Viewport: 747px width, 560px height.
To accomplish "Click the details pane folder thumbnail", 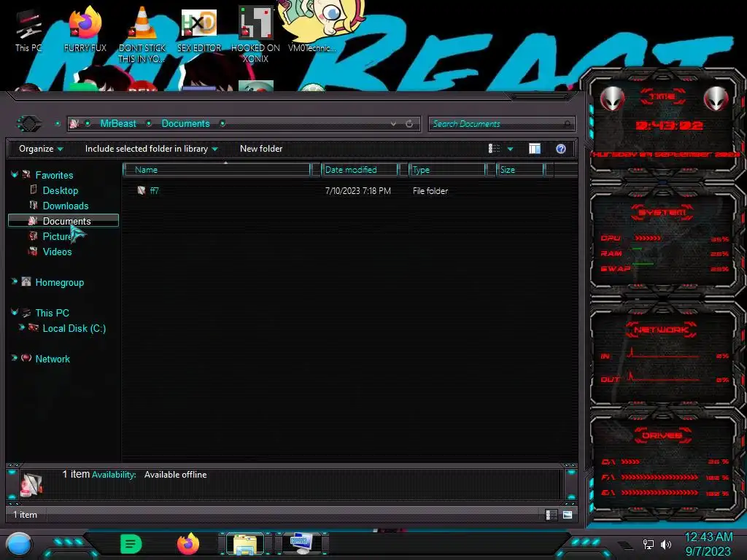I will 31,484.
